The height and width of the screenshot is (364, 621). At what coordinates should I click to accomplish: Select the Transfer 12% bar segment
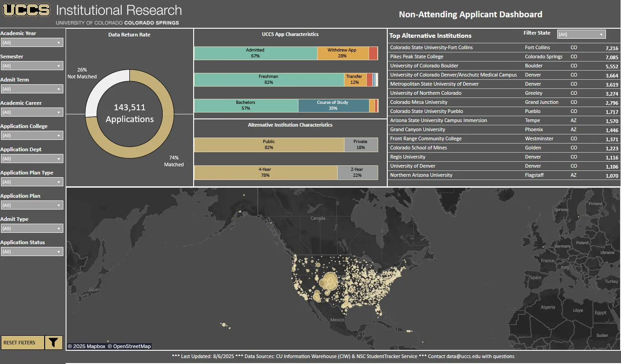tap(355, 80)
